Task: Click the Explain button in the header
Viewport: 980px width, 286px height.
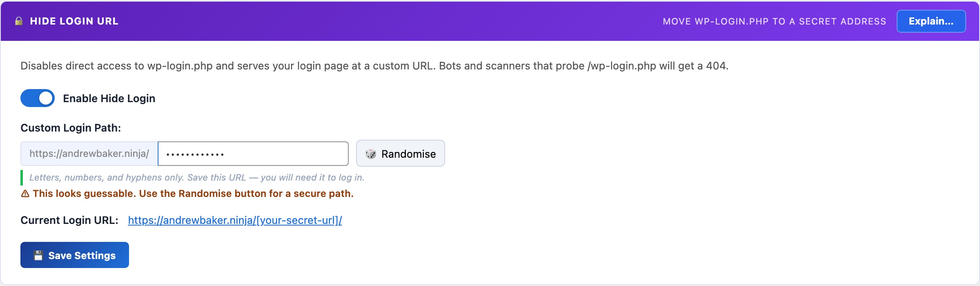Action: 931,21
